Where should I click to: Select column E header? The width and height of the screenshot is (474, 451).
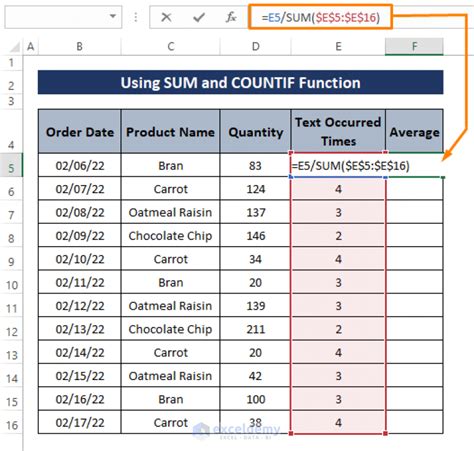(338, 46)
